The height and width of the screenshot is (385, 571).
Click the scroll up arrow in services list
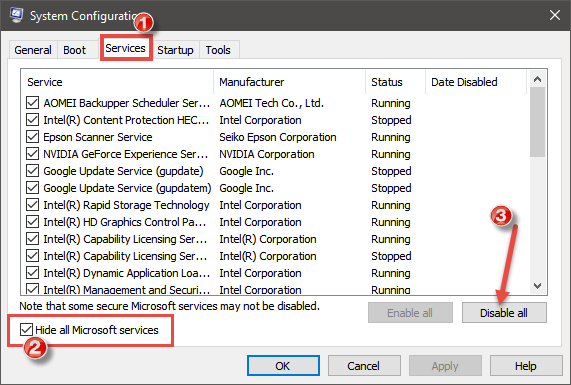(537, 79)
